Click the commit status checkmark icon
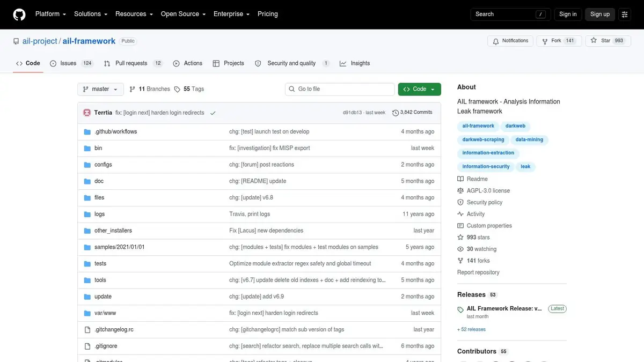 coord(213,113)
